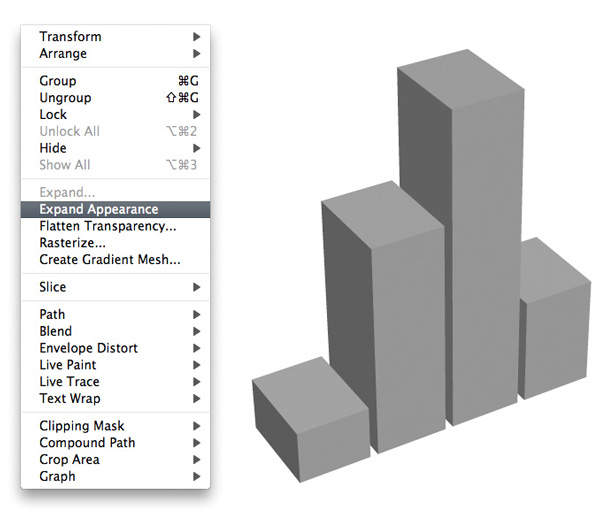Open the Text Wrap submenu
Image resolution: width=600 pixels, height=514 pixels.
tap(116, 399)
